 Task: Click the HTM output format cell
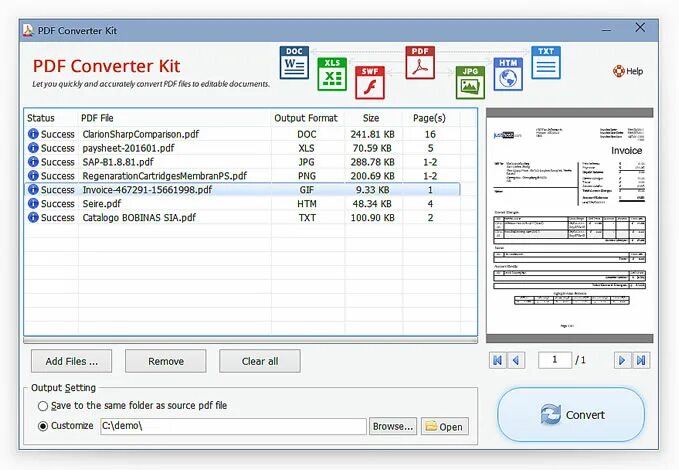307,204
